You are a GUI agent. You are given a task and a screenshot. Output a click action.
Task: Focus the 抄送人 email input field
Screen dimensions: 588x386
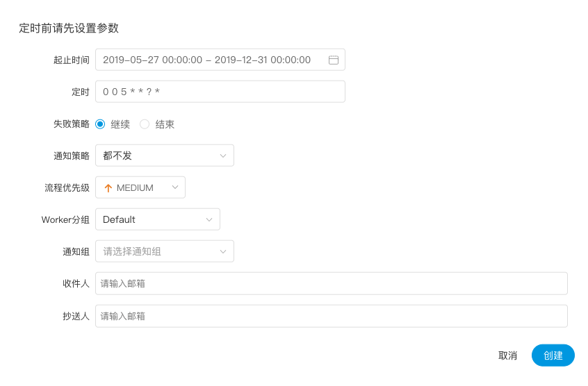331,317
